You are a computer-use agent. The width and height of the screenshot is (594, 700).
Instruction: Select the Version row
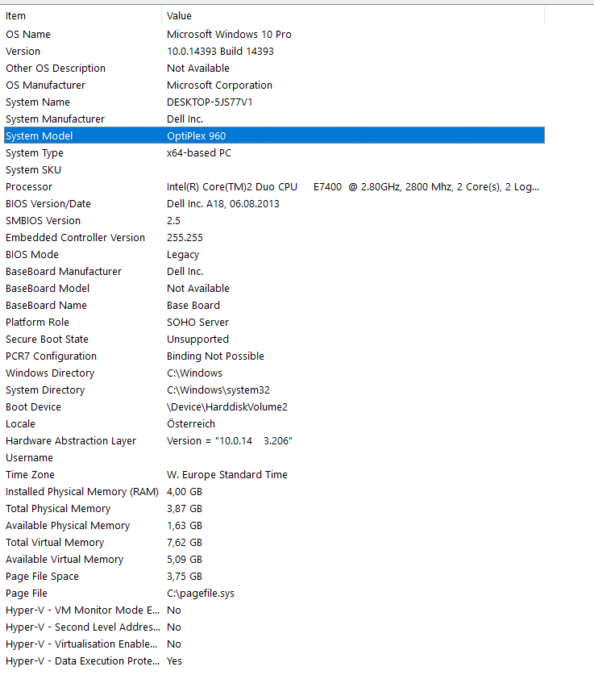[x=274, y=52]
